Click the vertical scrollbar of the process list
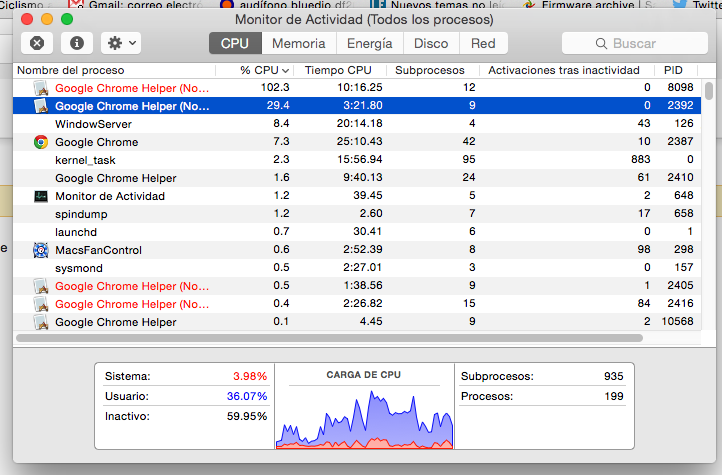Viewport: 722px width, 475px height. coord(709,90)
